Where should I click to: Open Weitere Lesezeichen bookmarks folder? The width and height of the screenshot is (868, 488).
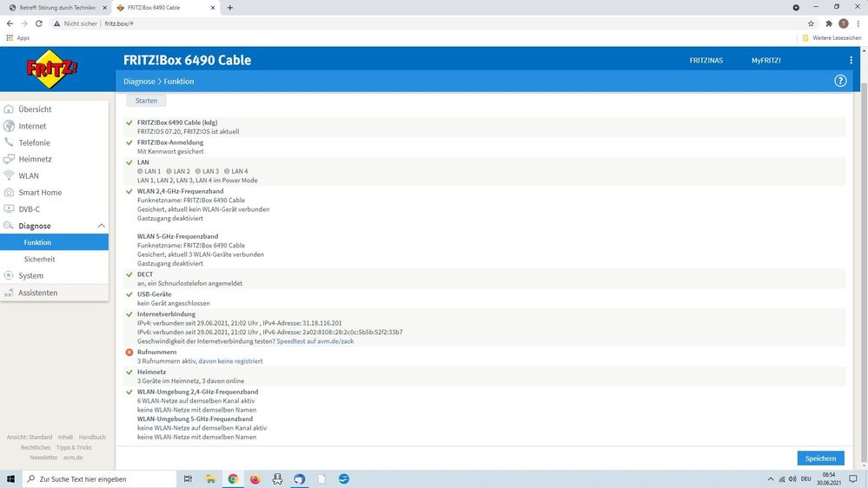click(832, 37)
